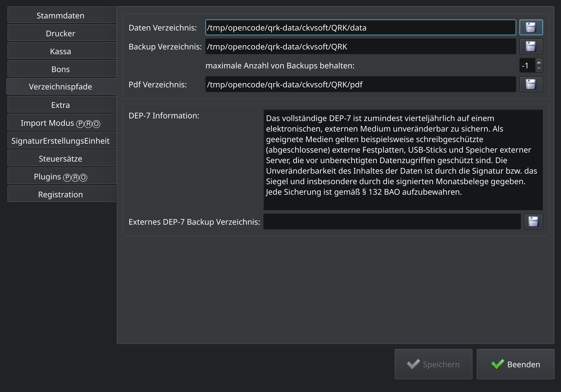
Task: Click inside the DEP-7 Information text box
Action: (x=403, y=160)
